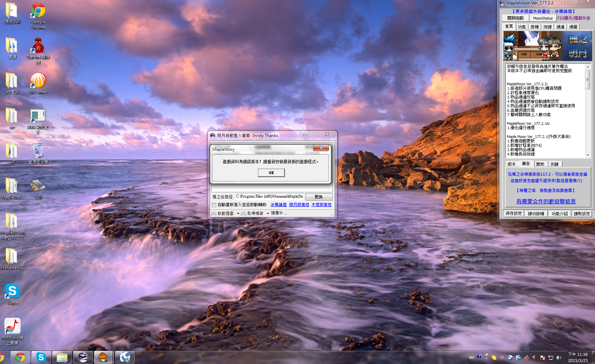The image size is (595, 364).
Task: Open the 取得帳密 dropdown arrow
Action: 268,214
